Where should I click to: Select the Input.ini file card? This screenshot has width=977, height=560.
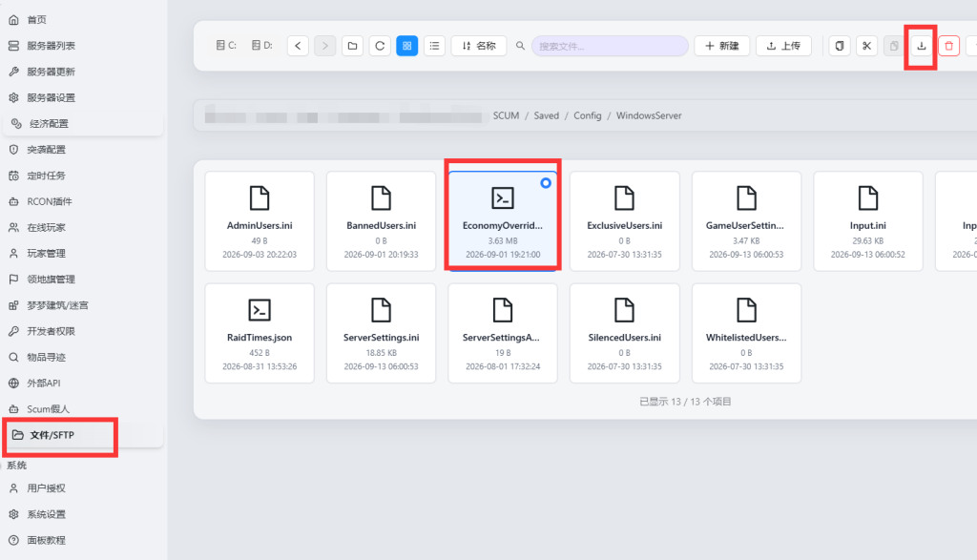click(x=868, y=221)
